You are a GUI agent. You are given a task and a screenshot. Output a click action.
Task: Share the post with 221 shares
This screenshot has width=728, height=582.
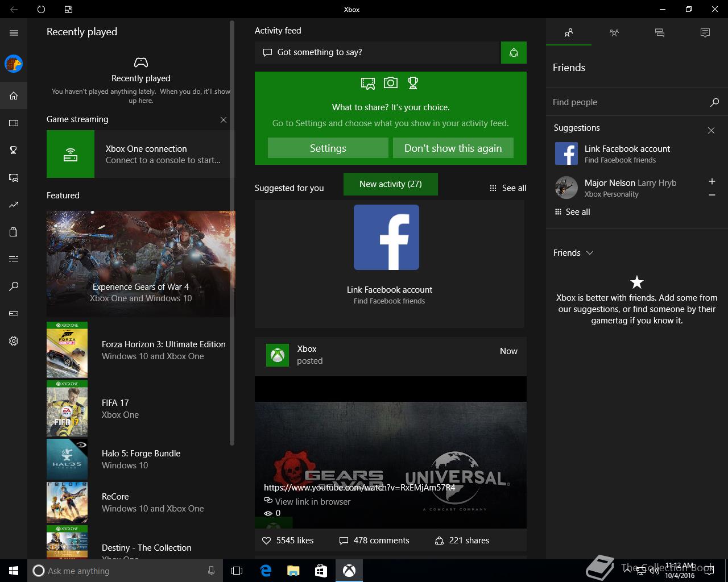tap(462, 541)
